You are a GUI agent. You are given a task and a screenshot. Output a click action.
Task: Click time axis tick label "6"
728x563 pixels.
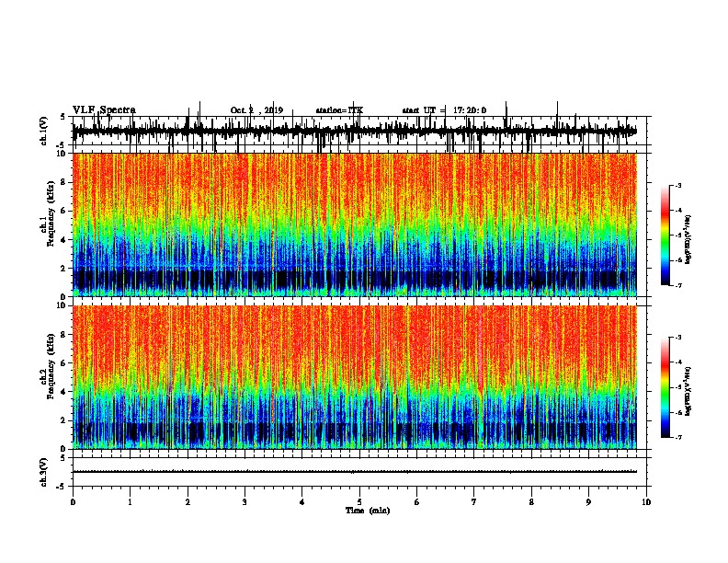(417, 502)
